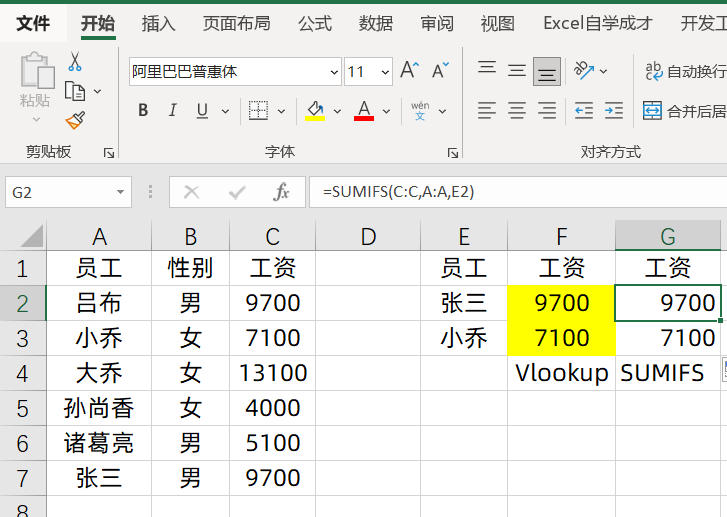Toggle bold formatting
This screenshot has height=517, width=727.
pyautogui.click(x=143, y=110)
